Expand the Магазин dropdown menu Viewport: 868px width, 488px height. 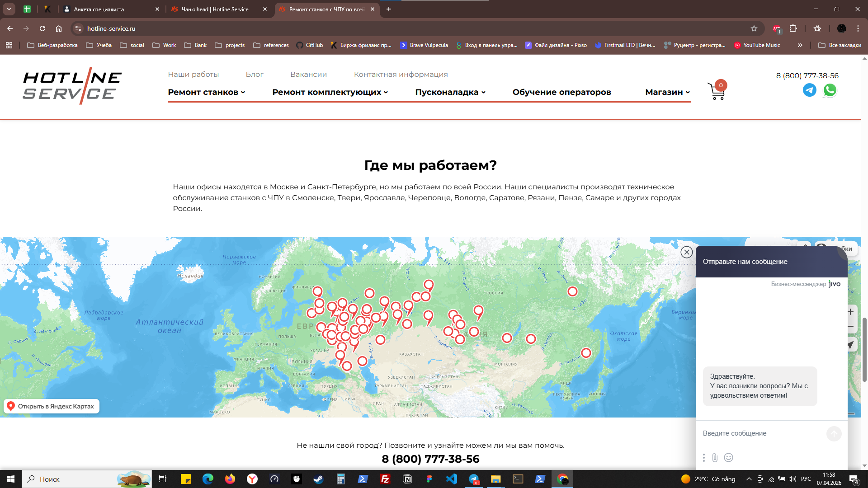[667, 92]
